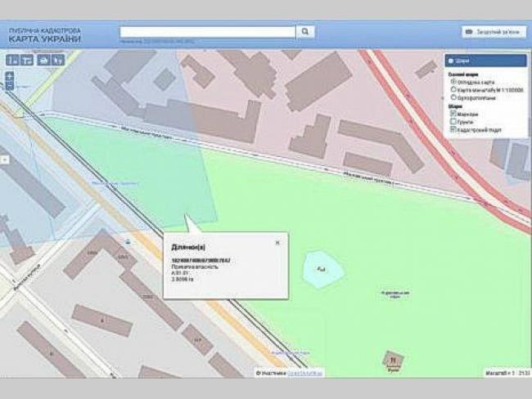Select the Ортофотоплани base layer
The image size is (532, 399).
tap(454, 97)
